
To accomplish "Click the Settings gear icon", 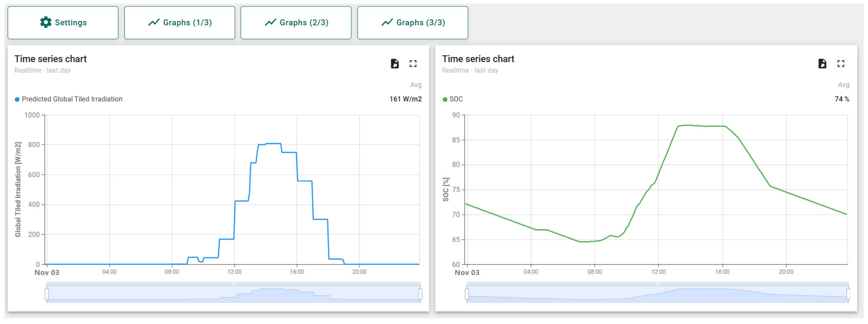I will (45, 22).
